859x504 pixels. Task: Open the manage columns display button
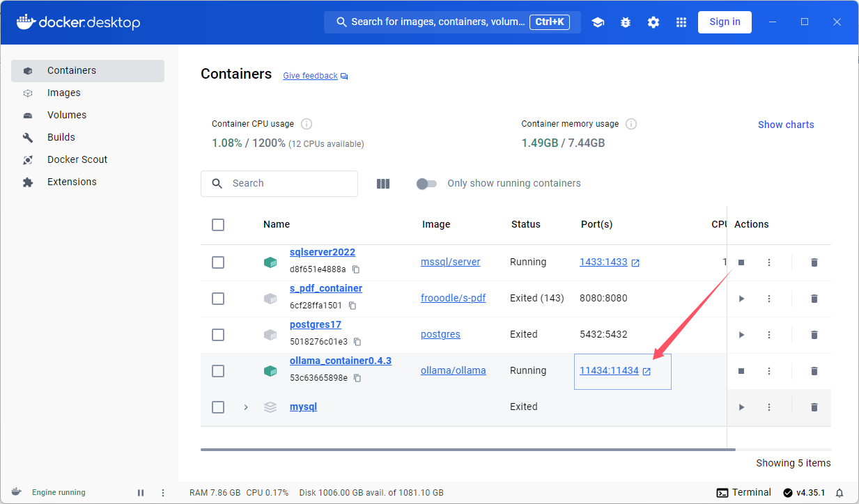pyautogui.click(x=383, y=184)
